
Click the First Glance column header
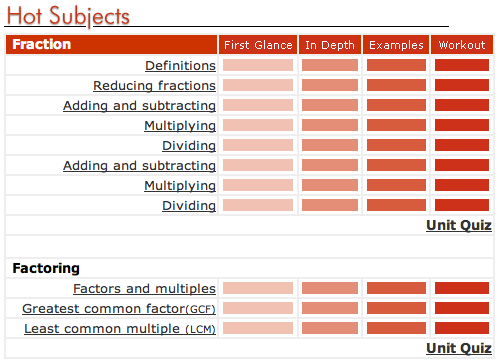pos(258,45)
